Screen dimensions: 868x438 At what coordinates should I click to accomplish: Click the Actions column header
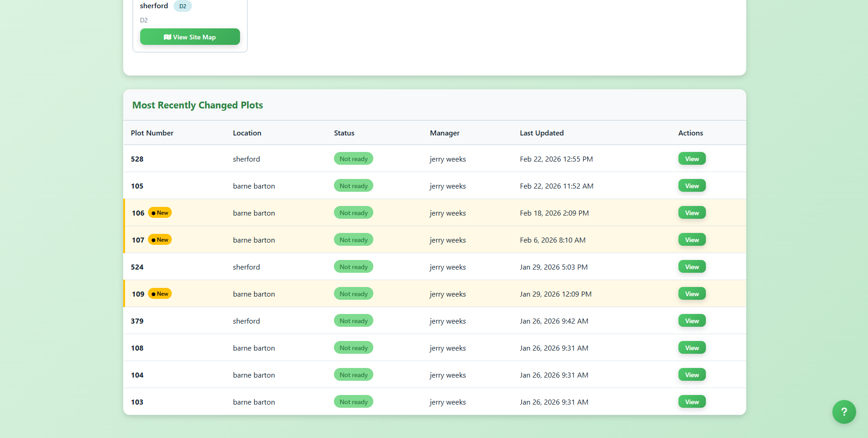(x=690, y=133)
